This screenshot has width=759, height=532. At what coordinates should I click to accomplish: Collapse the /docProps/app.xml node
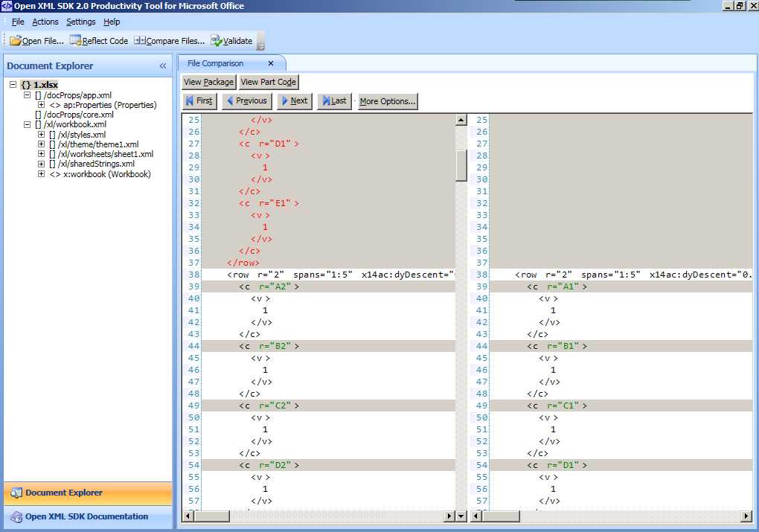(27, 95)
